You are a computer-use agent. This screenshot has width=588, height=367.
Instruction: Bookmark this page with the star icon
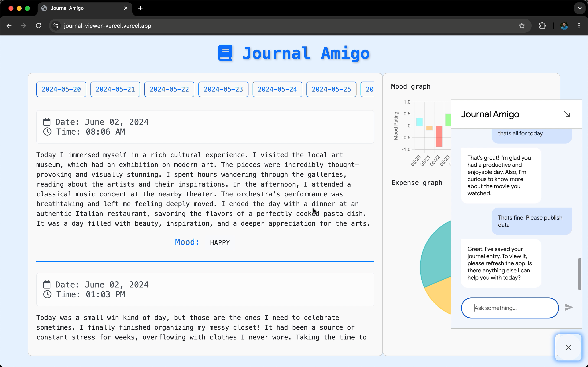coord(522,26)
